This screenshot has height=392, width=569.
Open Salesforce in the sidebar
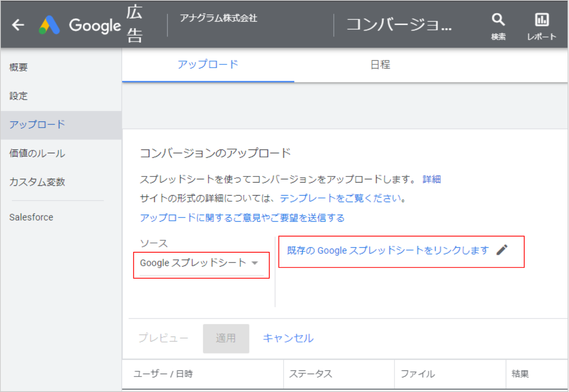point(31,217)
